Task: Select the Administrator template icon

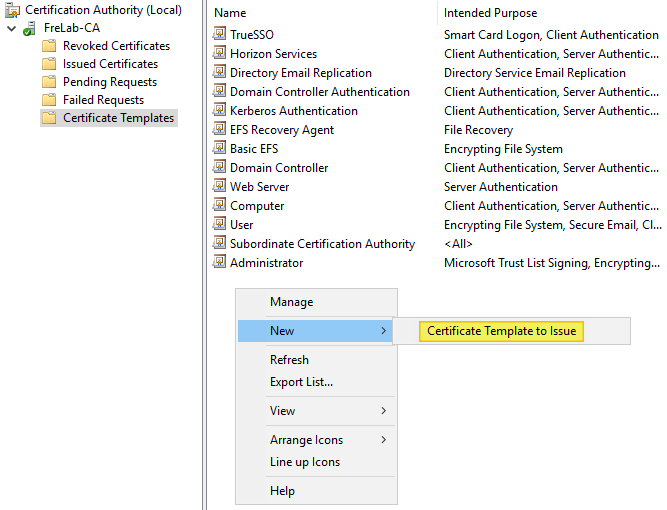Action: 220,263
